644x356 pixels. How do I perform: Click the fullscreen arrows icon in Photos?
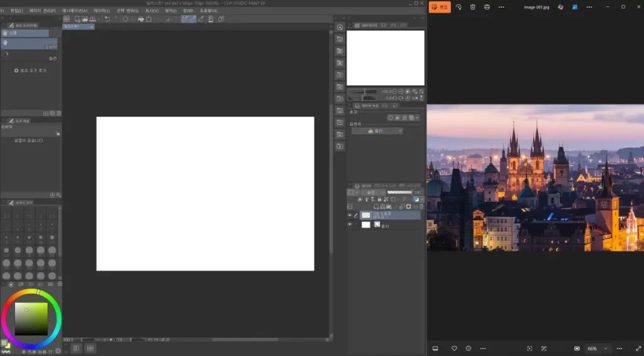coord(639,348)
